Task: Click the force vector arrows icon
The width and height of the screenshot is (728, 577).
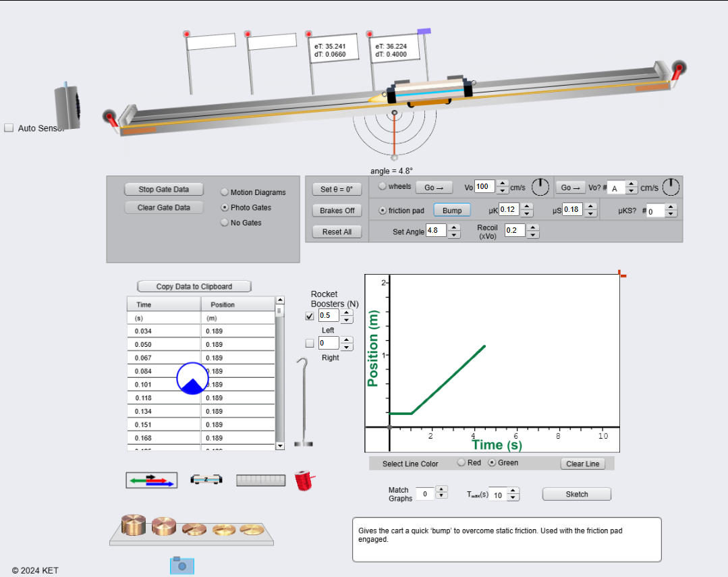Action: coord(152,480)
